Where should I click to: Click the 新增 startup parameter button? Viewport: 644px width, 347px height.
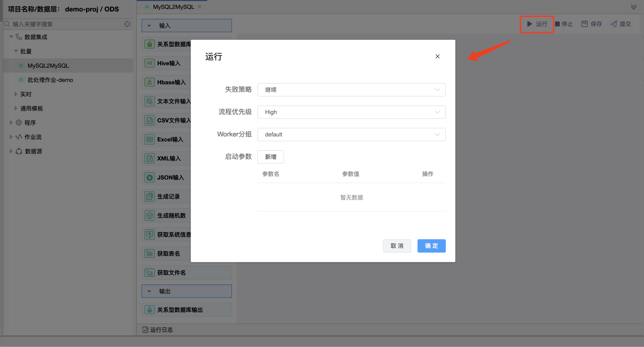[270, 157]
